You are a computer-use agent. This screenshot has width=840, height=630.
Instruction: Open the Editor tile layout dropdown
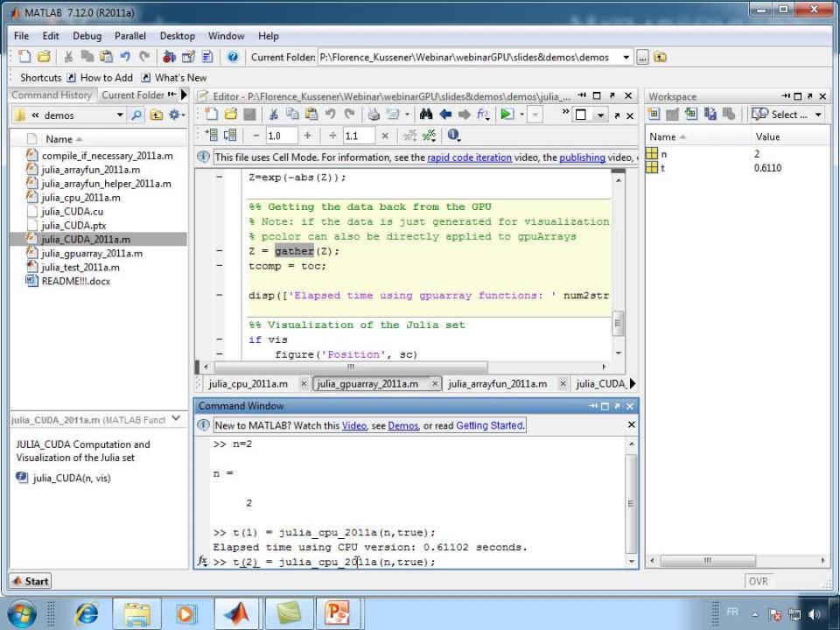pos(600,115)
